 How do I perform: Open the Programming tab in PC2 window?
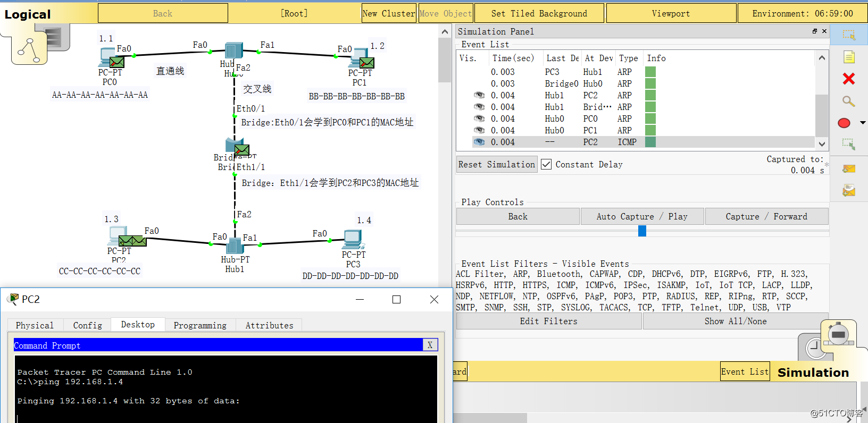pyautogui.click(x=200, y=325)
